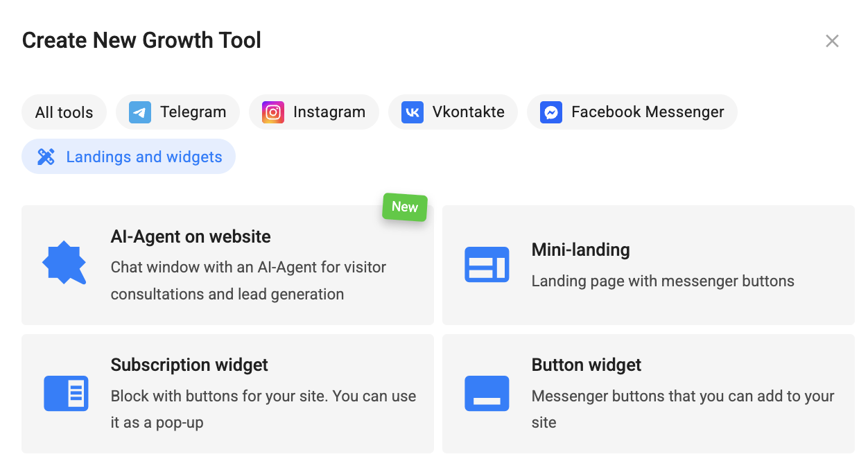Filter tools by Instagram
The height and width of the screenshot is (470, 868).
coord(314,112)
